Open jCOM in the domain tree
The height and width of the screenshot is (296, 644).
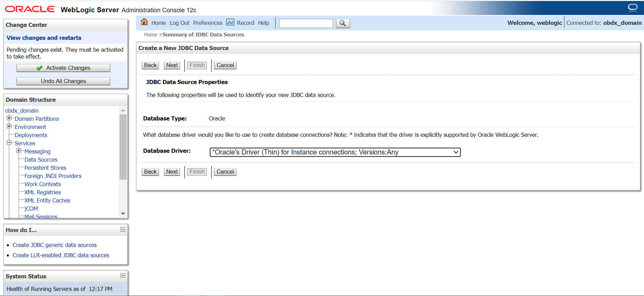31,209
